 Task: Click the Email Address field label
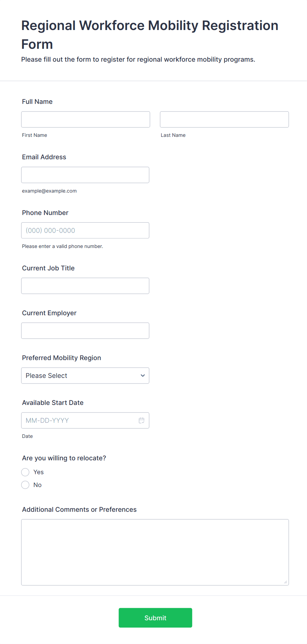click(44, 157)
